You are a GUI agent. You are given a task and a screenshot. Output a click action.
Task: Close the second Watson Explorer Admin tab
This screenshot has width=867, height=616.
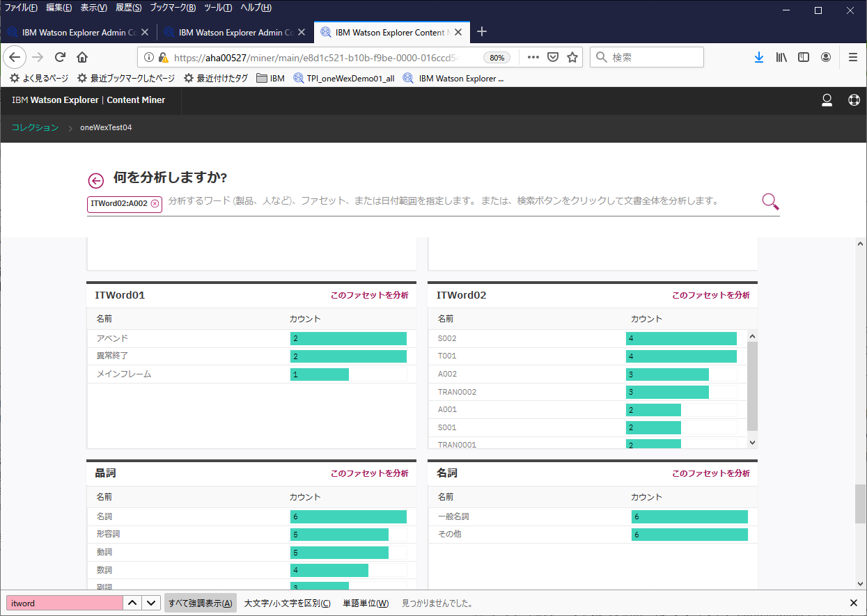pyautogui.click(x=302, y=33)
